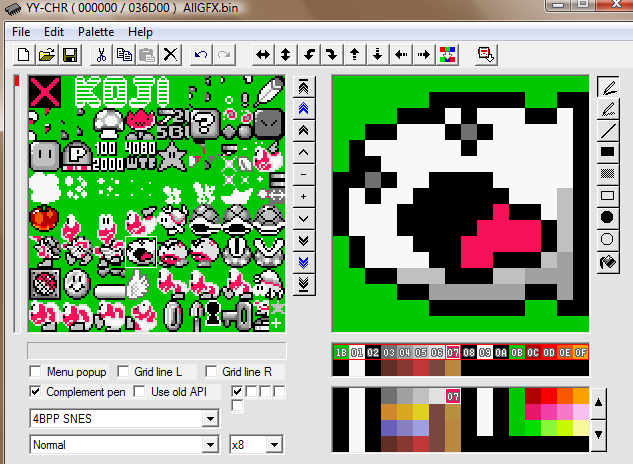Viewport: 633px width, 464px height.
Task: Shift tile pixels right
Action: click(424, 55)
